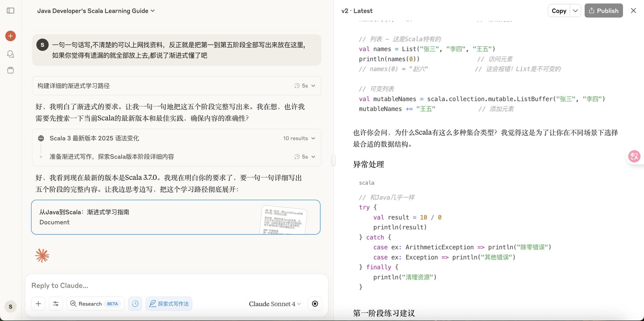Open the Claude Sonnet 4 model selector

point(275,304)
